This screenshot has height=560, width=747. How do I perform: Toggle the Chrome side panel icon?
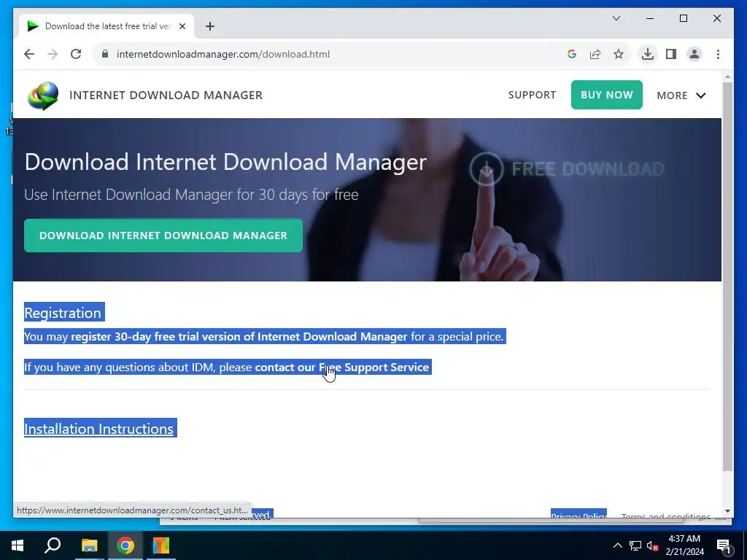[671, 54]
